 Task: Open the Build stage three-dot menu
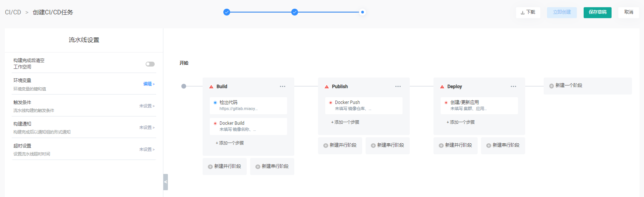(282, 87)
